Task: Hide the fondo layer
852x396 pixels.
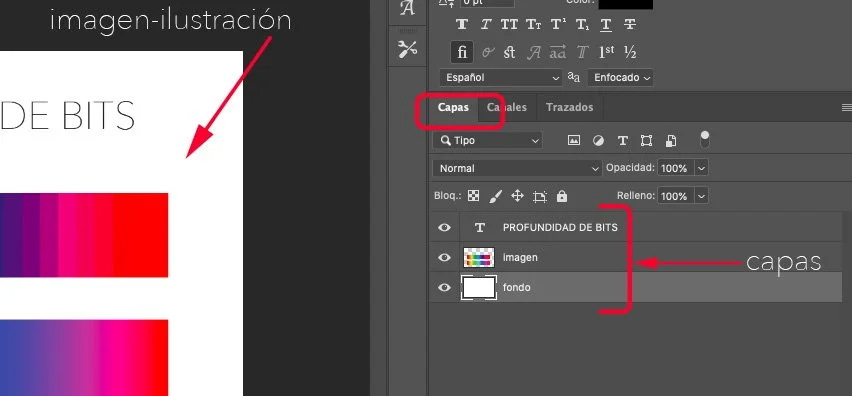Action: point(444,287)
